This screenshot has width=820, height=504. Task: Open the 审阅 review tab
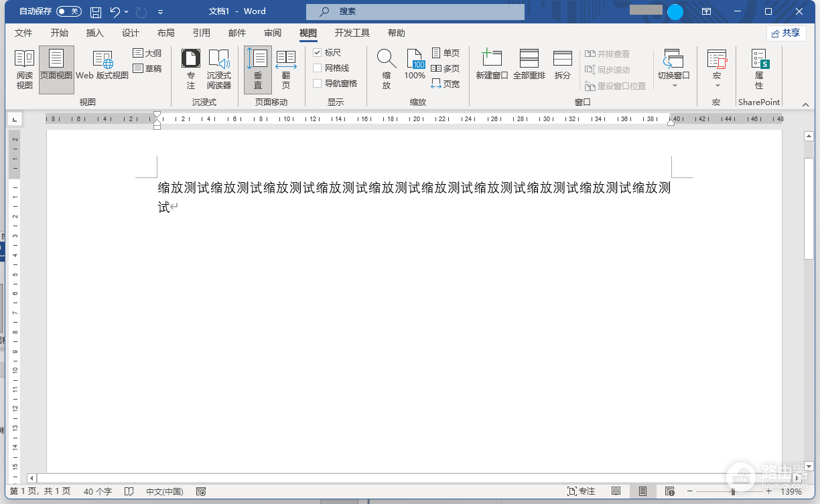[273, 33]
